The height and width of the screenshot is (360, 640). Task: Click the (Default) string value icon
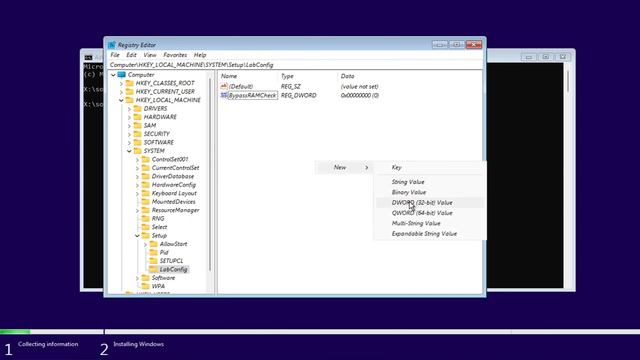pyautogui.click(x=224, y=87)
